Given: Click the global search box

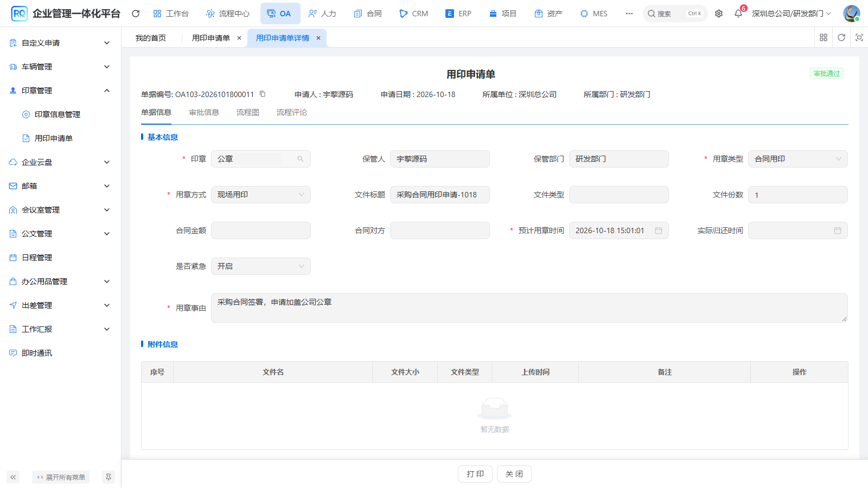Looking at the screenshot, I should [x=675, y=14].
